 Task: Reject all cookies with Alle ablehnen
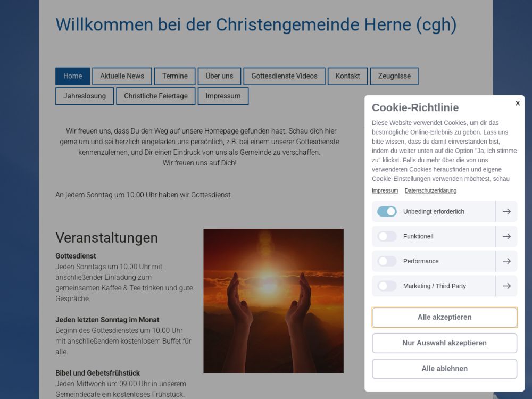click(x=444, y=369)
